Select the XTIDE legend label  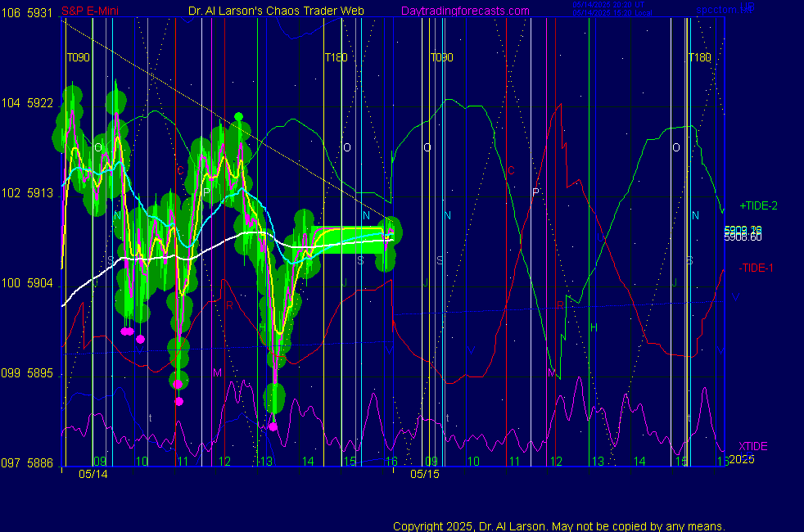point(752,446)
